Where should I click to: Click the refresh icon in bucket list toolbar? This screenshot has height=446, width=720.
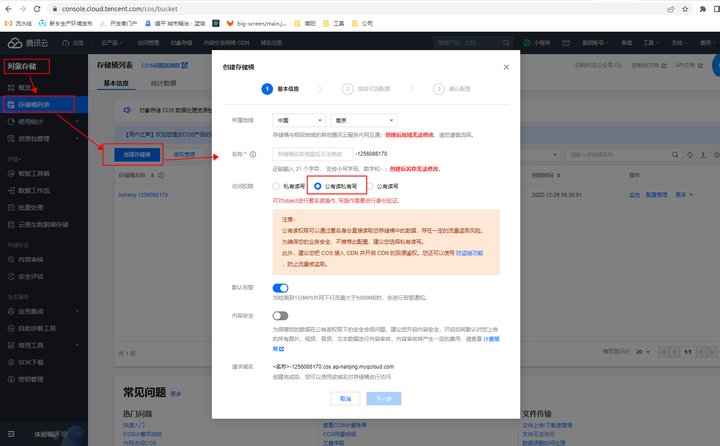690,155
